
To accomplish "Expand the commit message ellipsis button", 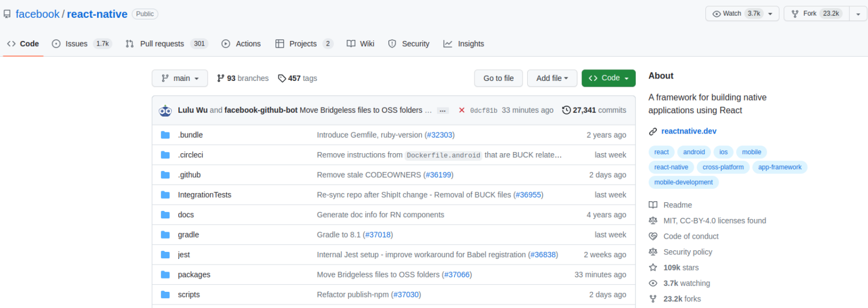I will [443, 110].
